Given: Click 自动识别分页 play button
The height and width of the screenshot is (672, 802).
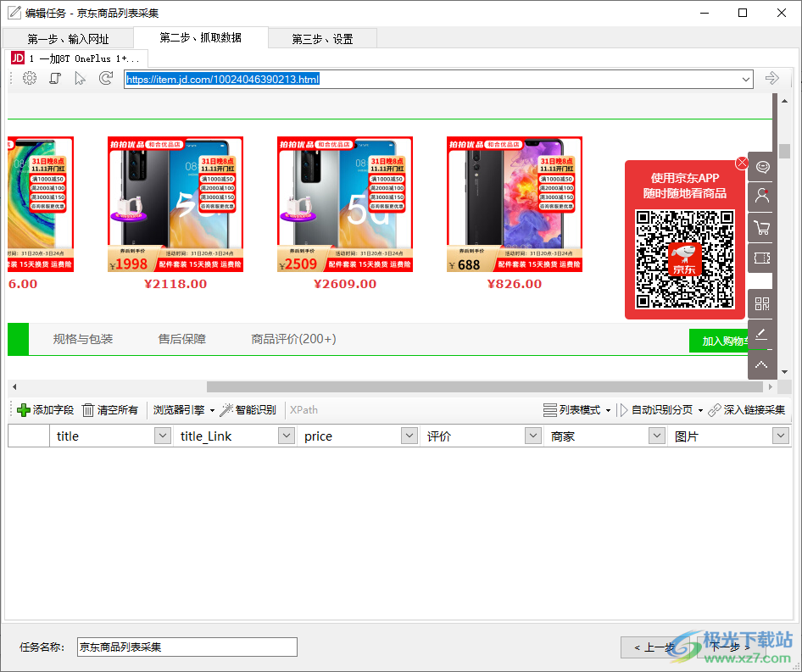Looking at the screenshot, I should coord(655,409).
